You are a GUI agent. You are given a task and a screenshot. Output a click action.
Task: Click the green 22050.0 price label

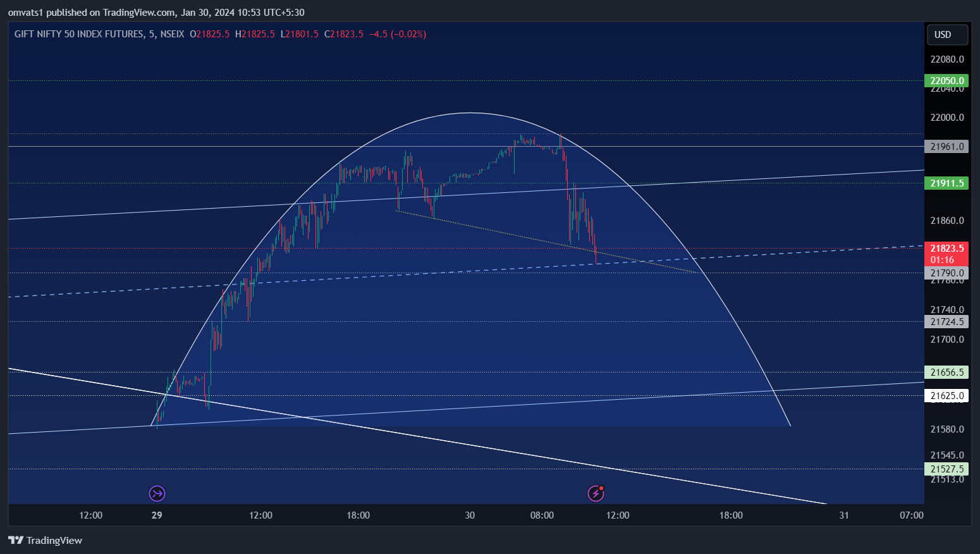click(x=946, y=81)
